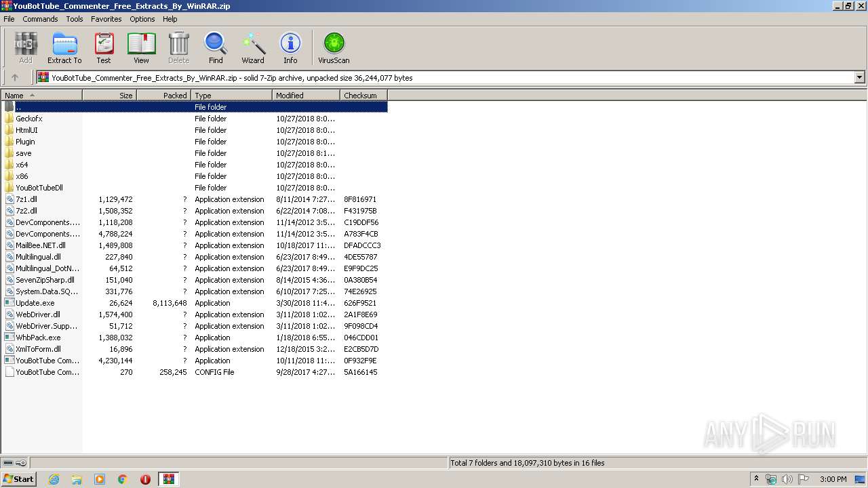Select file with checksum 0F932F9E
Image resolution: width=868 pixels, height=488 pixels.
[195, 361]
